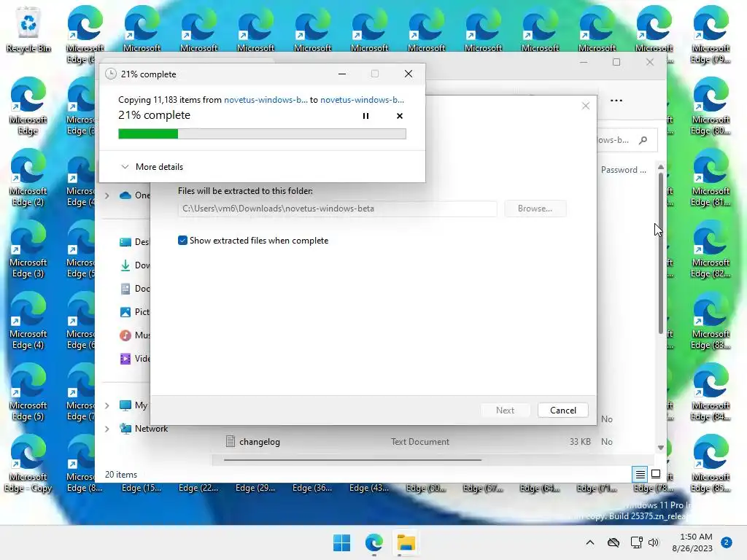Click the changelog file icon

(230, 441)
